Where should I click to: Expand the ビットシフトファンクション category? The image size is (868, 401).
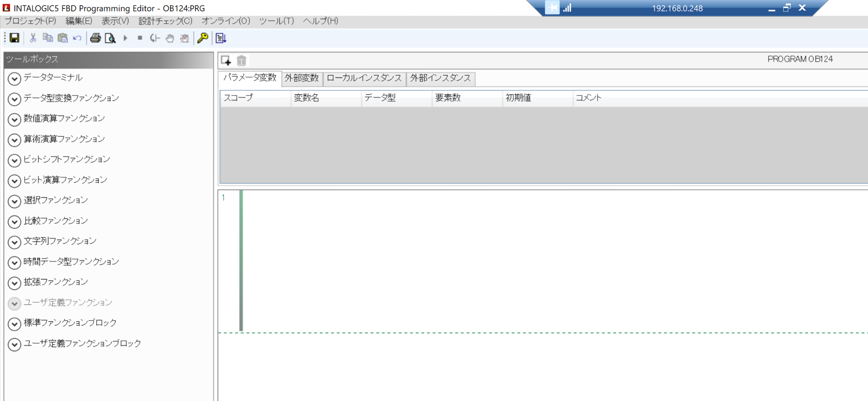tap(14, 160)
